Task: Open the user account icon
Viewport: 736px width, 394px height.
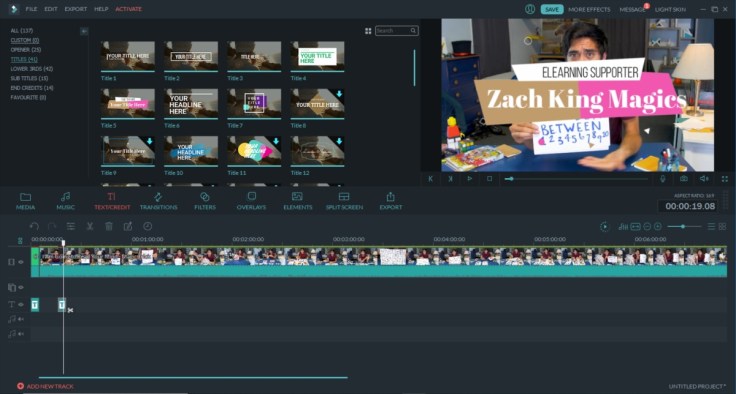Action: point(530,9)
